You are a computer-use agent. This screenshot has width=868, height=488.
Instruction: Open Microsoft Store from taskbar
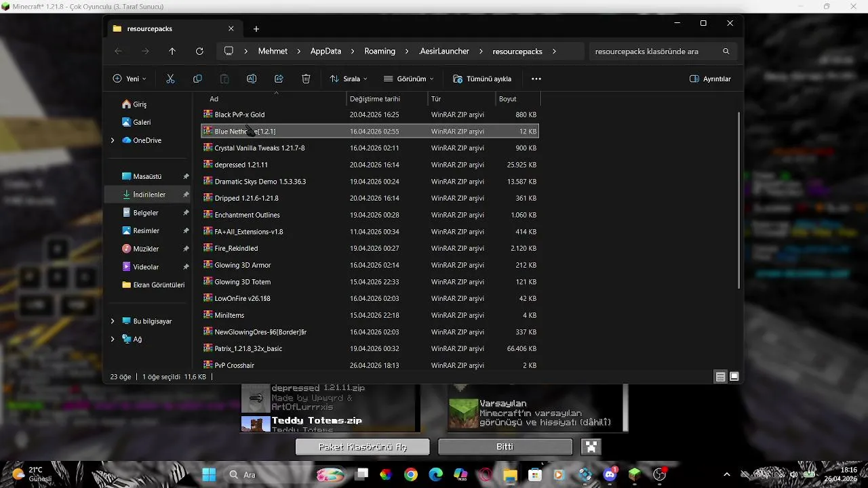point(535,474)
